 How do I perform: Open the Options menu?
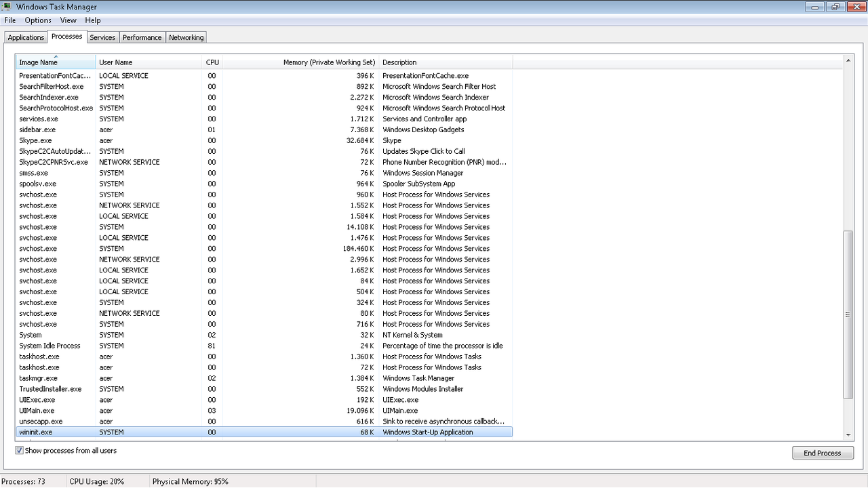click(x=38, y=20)
